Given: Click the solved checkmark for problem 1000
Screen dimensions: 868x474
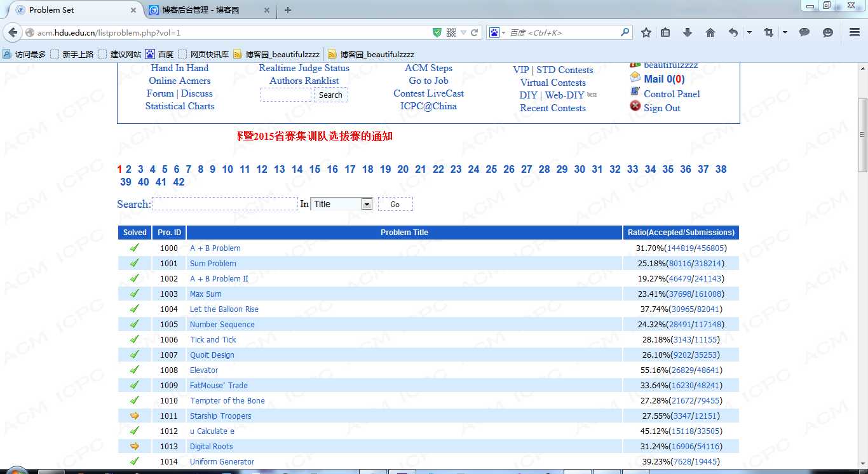Looking at the screenshot, I should pyautogui.click(x=135, y=248).
